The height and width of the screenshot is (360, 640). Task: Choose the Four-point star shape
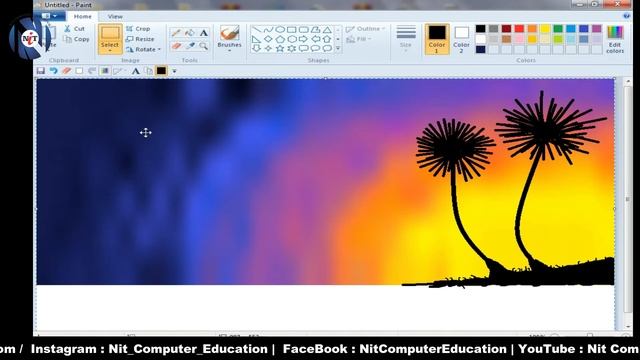(x=268, y=48)
